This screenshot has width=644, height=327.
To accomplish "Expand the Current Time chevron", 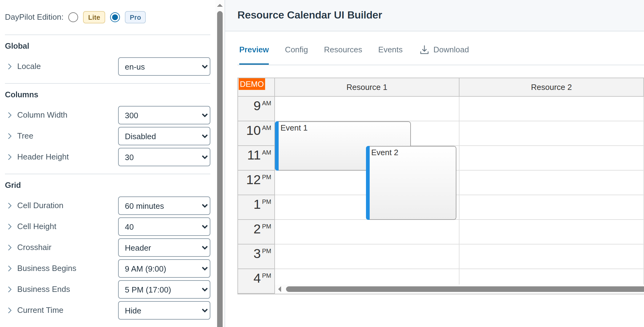I will tap(10, 310).
